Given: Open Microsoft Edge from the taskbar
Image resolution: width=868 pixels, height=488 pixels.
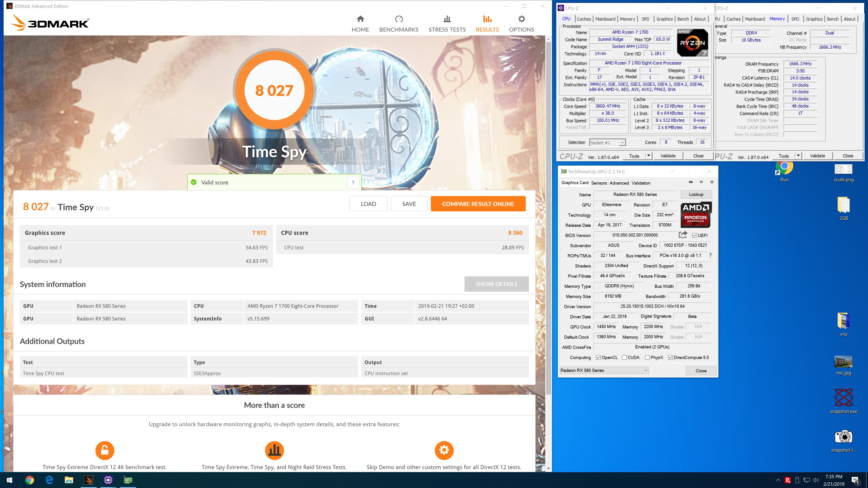Looking at the screenshot, I should coord(49,480).
